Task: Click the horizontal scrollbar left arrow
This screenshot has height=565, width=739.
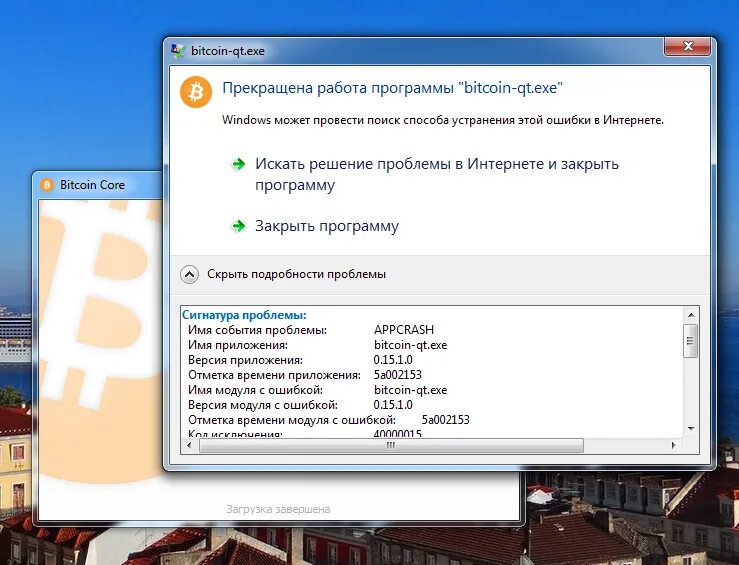Action: tap(189, 445)
